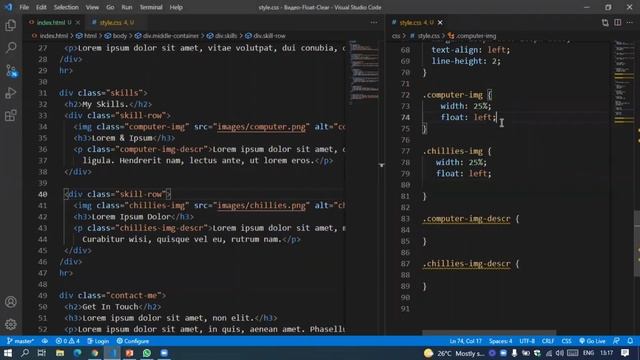The image size is (640, 360).
Task: Open Run and Debug view
Action: click(11, 93)
